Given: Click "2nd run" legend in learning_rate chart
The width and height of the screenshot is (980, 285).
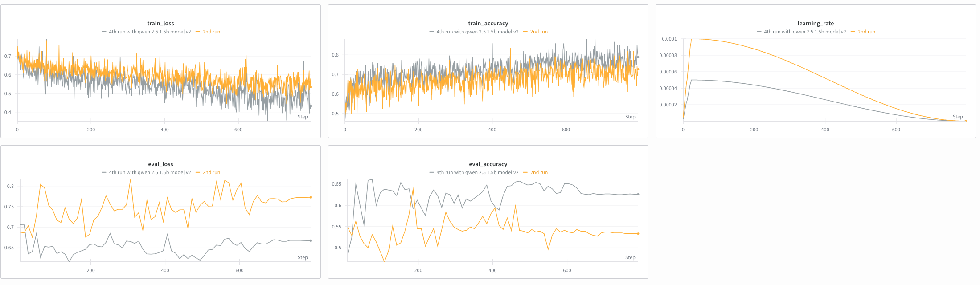Looking at the screenshot, I should pos(866,32).
